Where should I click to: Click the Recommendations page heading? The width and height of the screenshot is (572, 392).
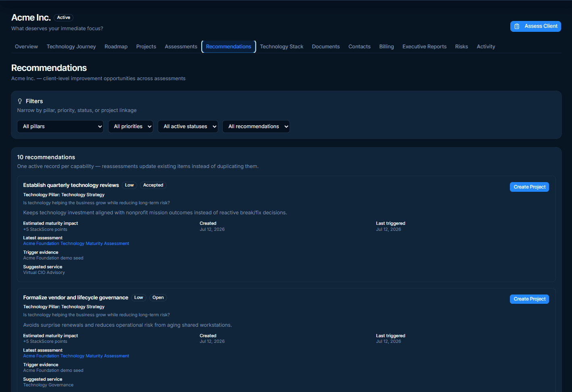pyautogui.click(x=49, y=68)
